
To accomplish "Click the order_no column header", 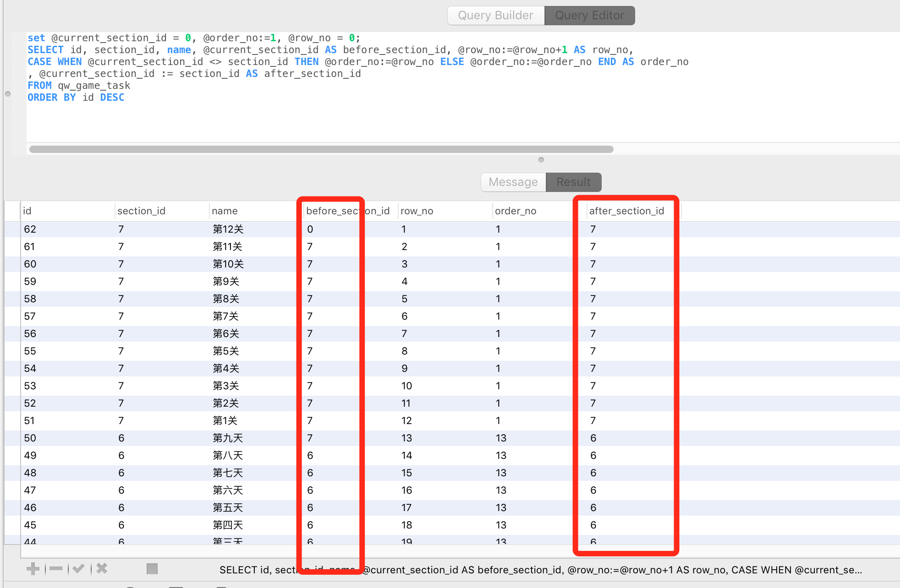I will [x=515, y=211].
